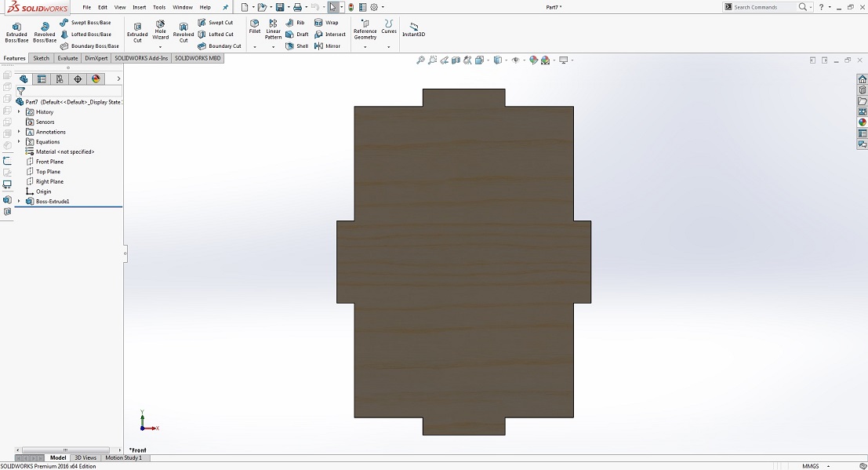Switch to the 3D Views tab
This screenshot has height=470, width=868.
85,457
